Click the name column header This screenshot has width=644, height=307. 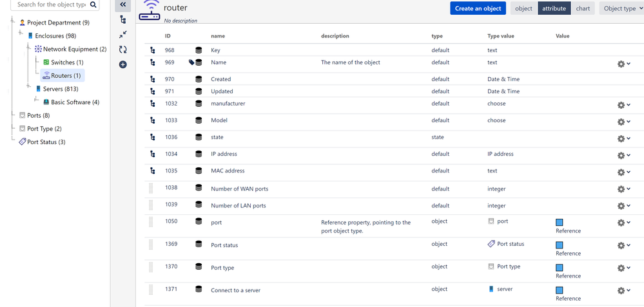pyautogui.click(x=218, y=36)
